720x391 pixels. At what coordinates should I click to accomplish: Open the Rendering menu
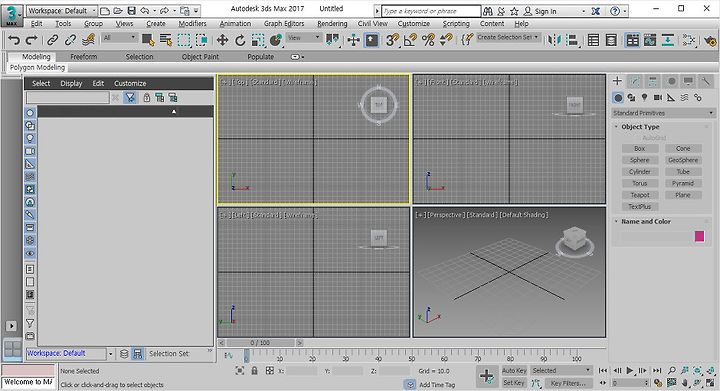pos(332,23)
